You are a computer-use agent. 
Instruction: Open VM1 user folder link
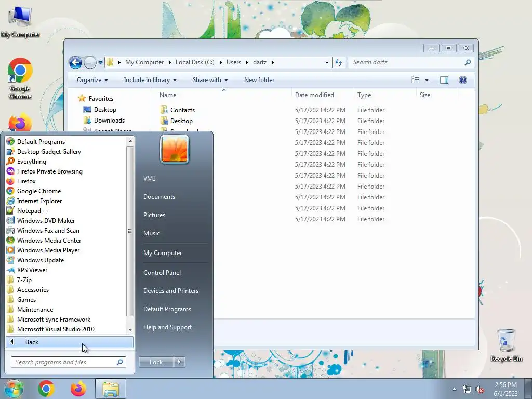click(x=149, y=179)
